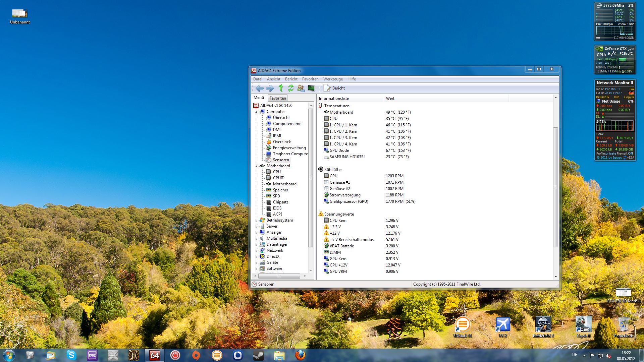
Task: Expand the Betriebssystem tree node
Action: click(257, 221)
